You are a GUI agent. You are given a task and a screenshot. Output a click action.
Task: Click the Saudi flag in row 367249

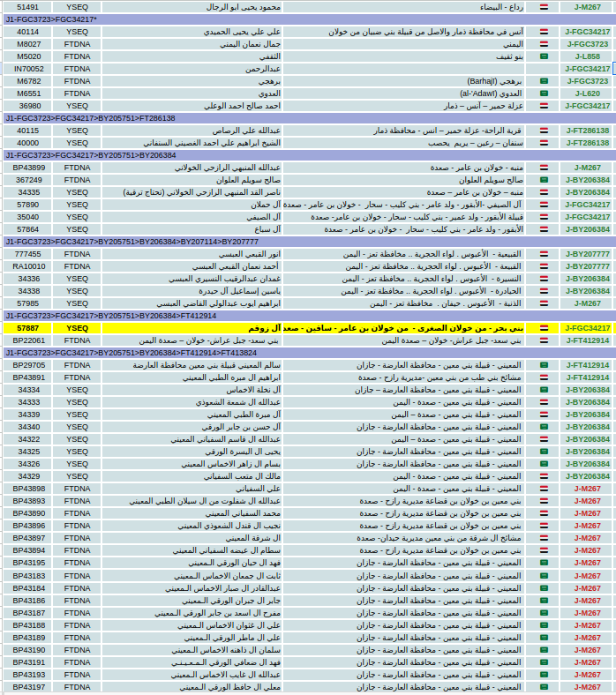[x=544, y=180]
